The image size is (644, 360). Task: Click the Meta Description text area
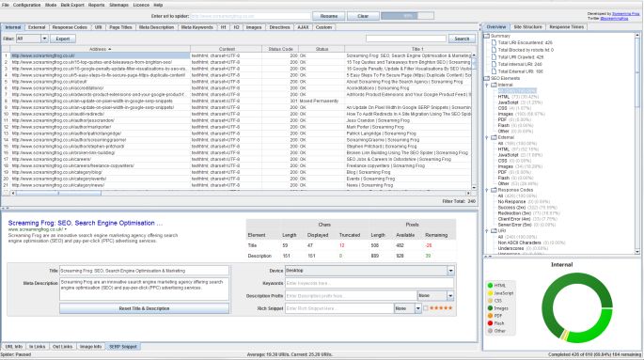pos(144,290)
